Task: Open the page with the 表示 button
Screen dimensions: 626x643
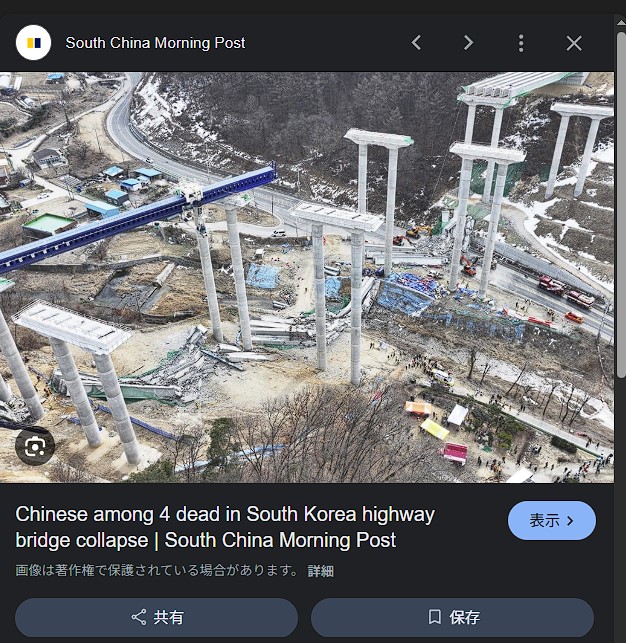Action: pyautogui.click(x=552, y=520)
